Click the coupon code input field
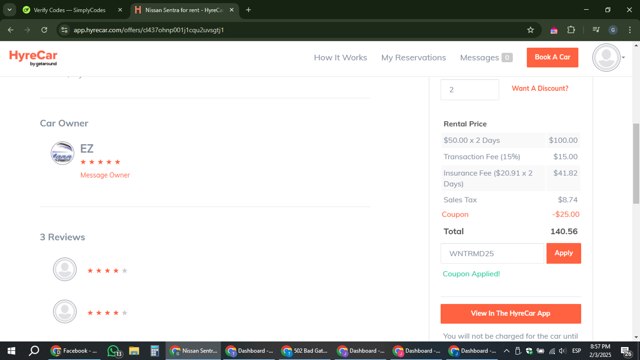 click(493, 253)
